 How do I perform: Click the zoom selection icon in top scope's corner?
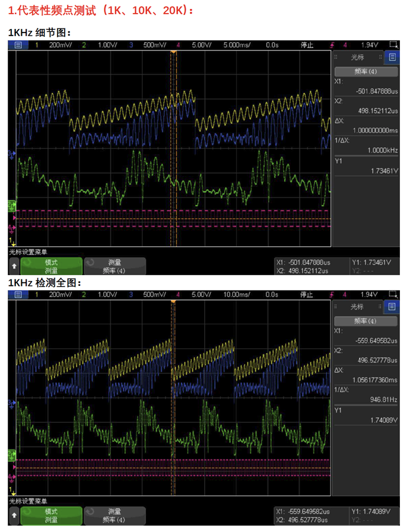pos(393,44)
